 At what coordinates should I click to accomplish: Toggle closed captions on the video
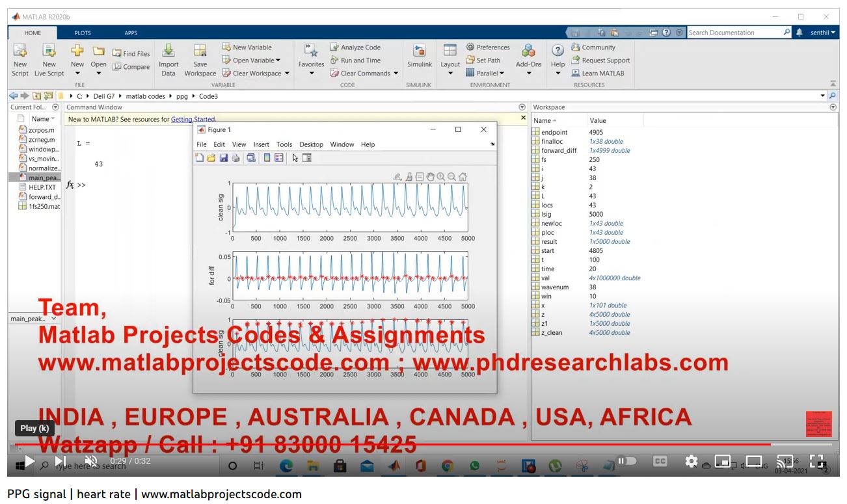coord(660,461)
